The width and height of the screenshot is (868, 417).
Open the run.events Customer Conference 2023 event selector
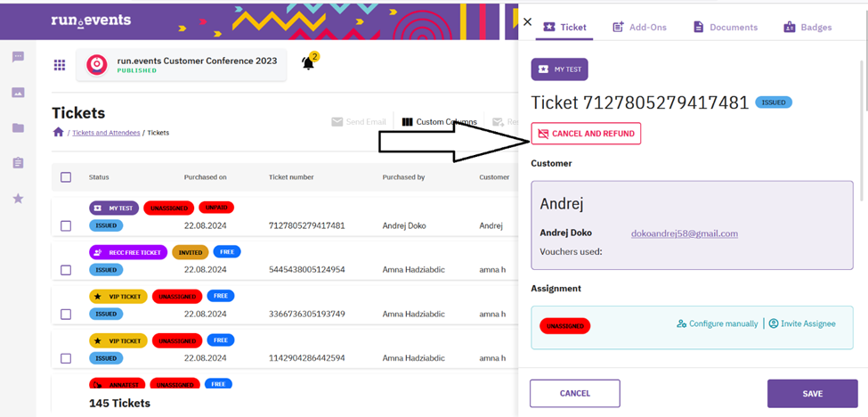(181, 65)
